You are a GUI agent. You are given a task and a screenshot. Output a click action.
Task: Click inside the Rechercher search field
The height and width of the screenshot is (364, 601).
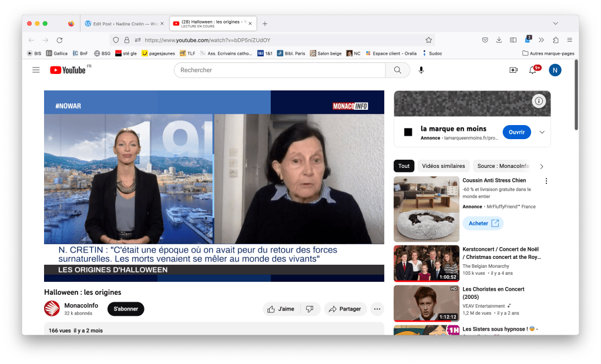pos(280,70)
